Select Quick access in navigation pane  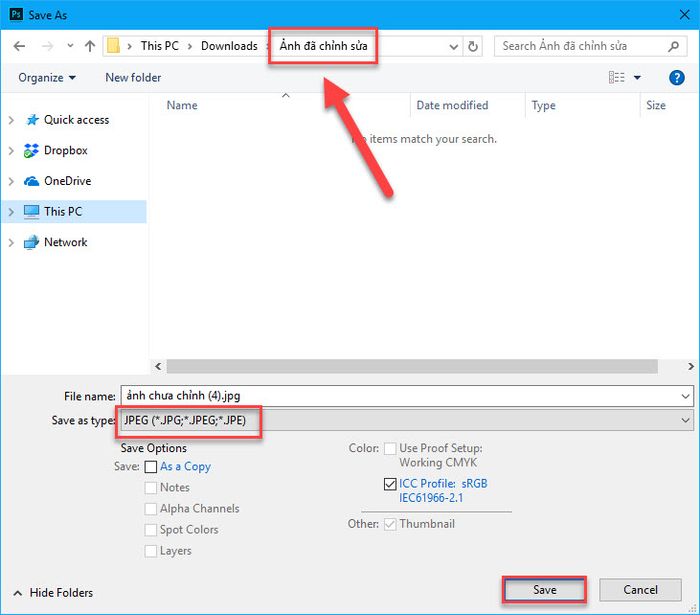[76, 120]
